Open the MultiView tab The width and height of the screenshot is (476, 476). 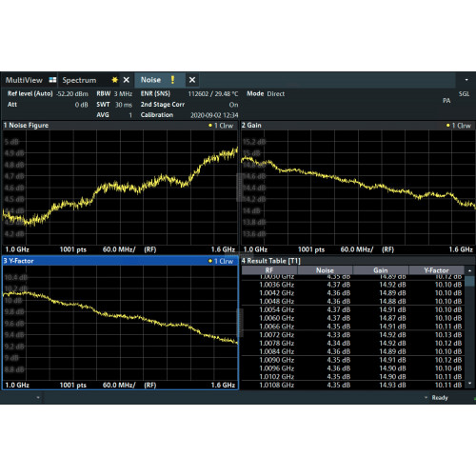(x=24, y=80)
